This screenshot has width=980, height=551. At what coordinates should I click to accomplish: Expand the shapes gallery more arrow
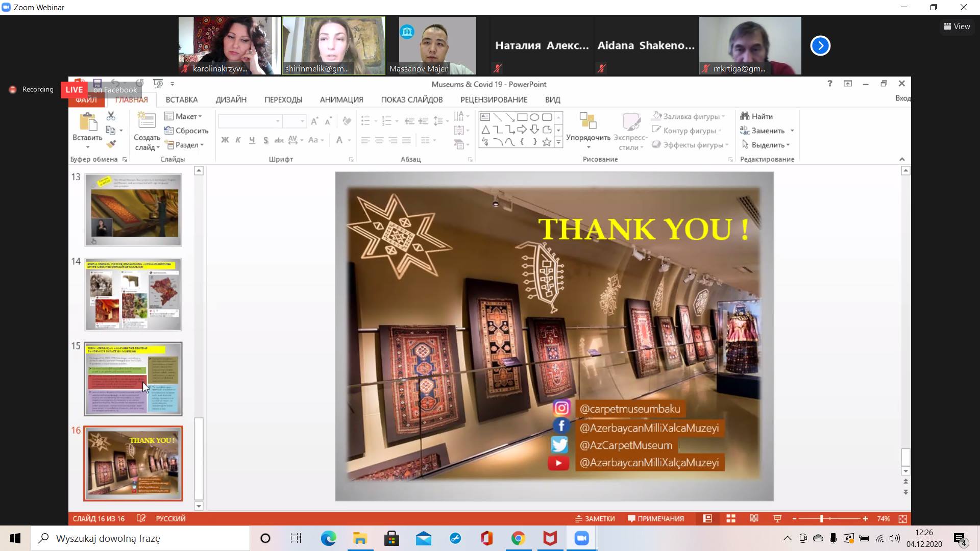tap(558, 142)
